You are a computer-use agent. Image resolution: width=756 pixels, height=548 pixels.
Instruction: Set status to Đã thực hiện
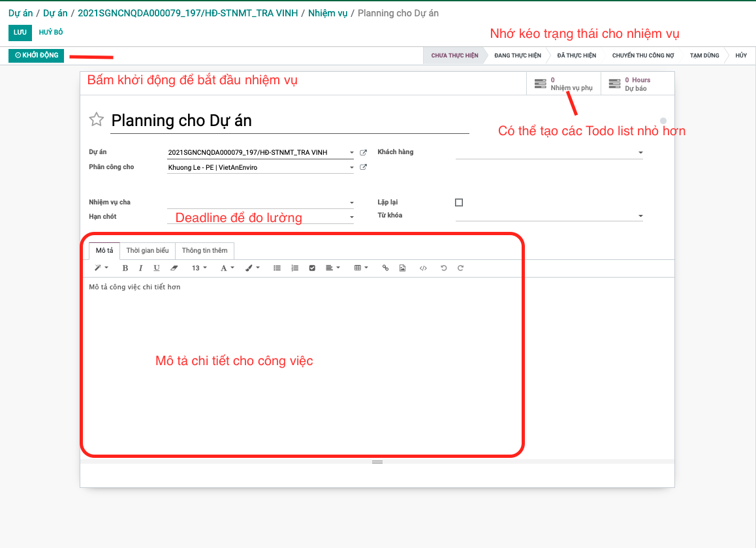pos(576,56)
